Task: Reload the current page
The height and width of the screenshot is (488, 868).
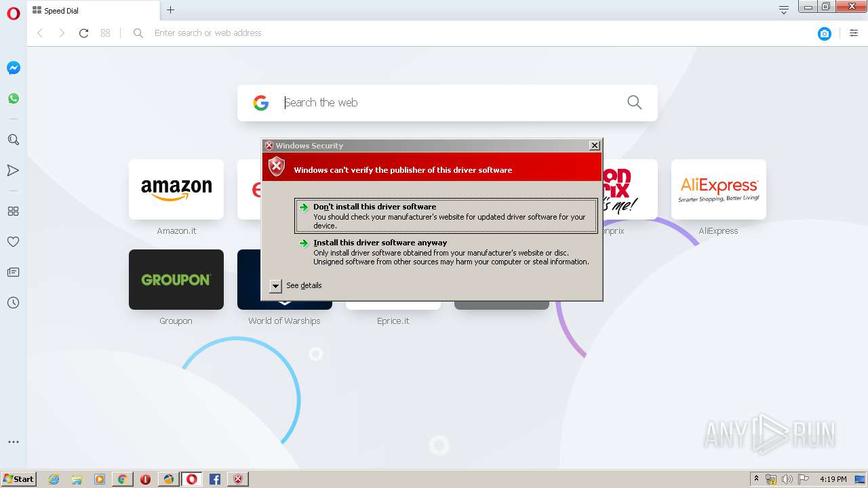Action: tap(83, 33)
